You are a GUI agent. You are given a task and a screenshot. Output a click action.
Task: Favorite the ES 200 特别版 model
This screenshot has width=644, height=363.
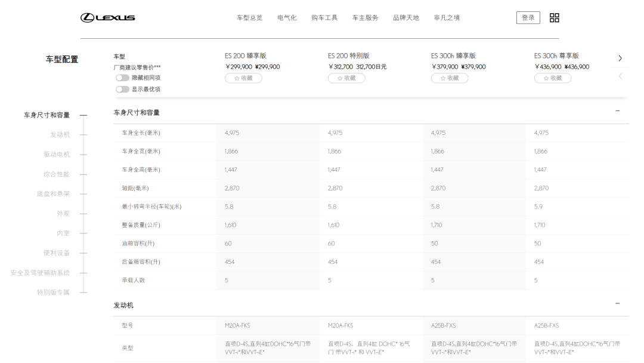click(x=346, y=78)
